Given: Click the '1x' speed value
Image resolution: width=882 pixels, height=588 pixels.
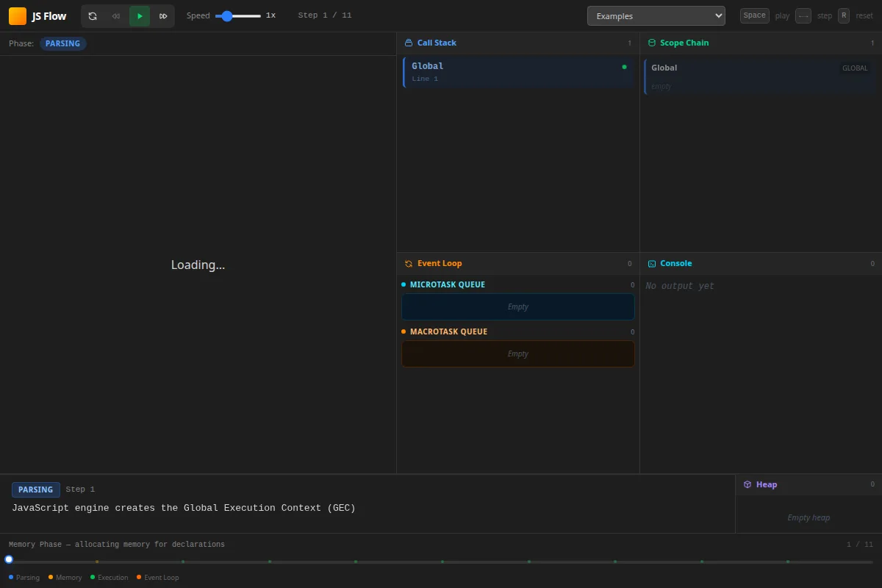Looking at the screenshot, I should [x=270, y=15].
